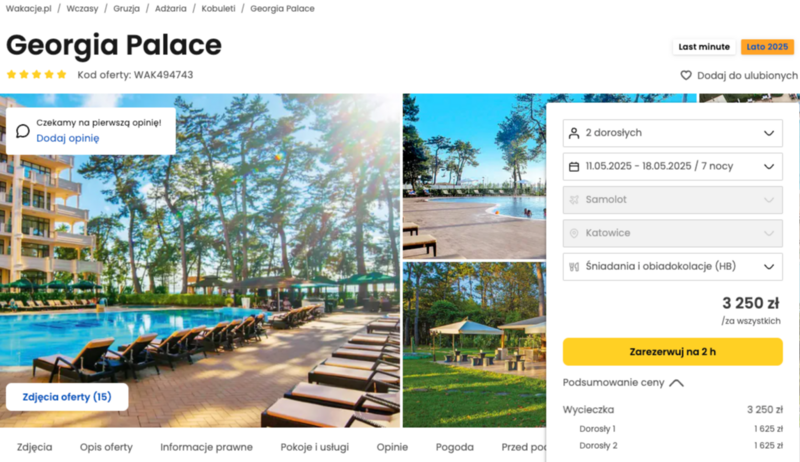Open Zdjęcia oferty (15) gallery button
This screenshot has height=462, width=800.
[67, 397]
